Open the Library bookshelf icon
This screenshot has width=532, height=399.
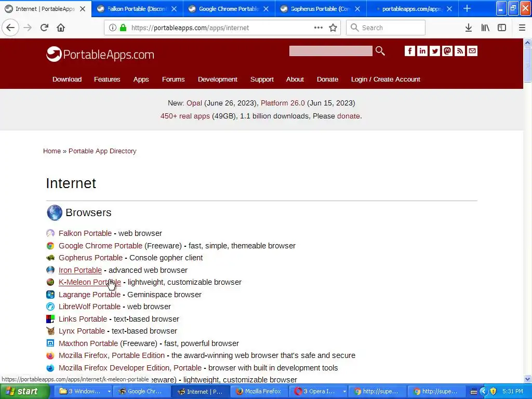(485, 28)
